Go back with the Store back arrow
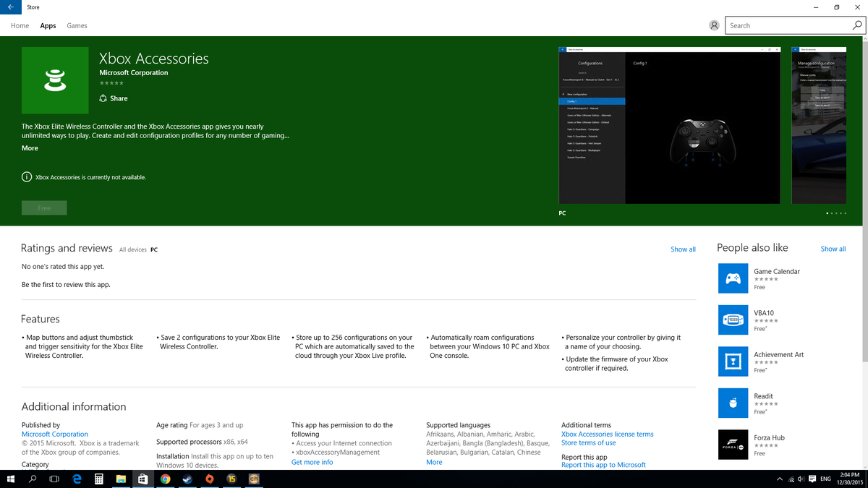This screenshot has height=488, width=868. click(x=10, y=7)
